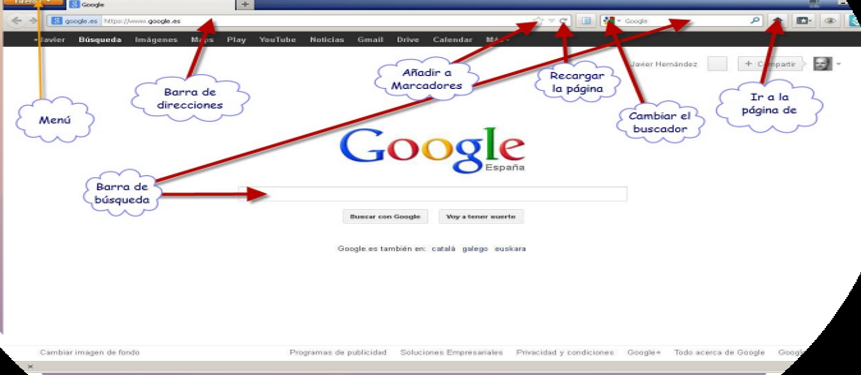Viewport: 861px width, 375px height.
Task: Click the Voy a tener suerte button
Action: 481,216
